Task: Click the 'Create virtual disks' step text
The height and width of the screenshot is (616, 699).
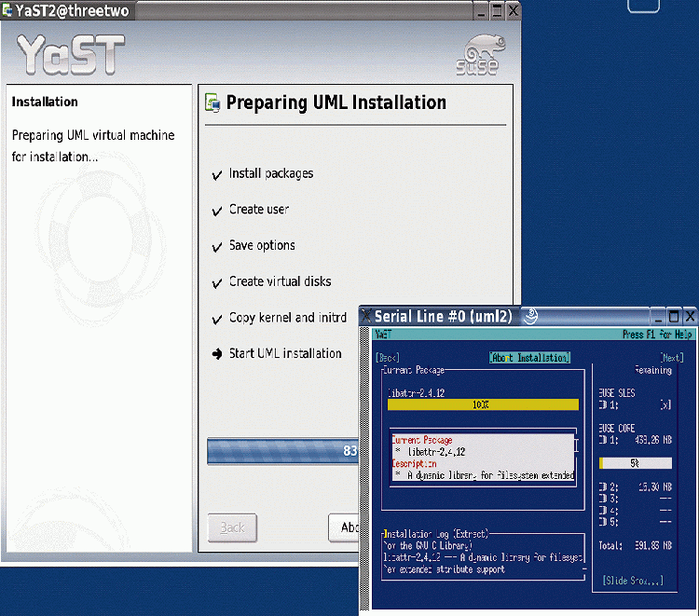Action: [280, 281]
